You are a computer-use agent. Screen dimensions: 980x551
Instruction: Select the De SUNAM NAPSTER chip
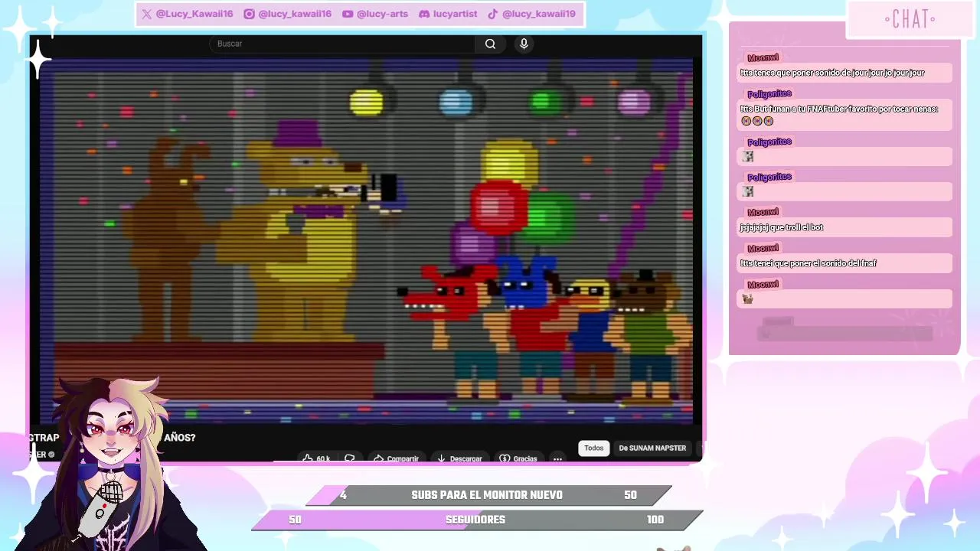(652, 448)
